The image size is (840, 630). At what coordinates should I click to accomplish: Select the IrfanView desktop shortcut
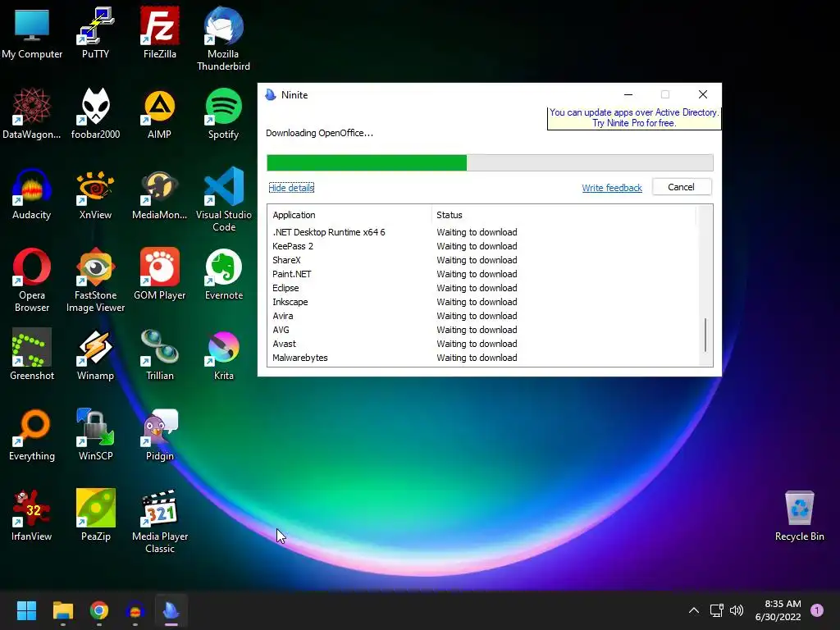coord(32,515)
